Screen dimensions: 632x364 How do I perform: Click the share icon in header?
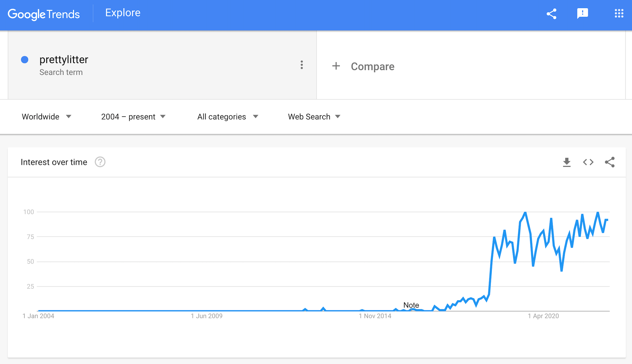tap(551, 14)
